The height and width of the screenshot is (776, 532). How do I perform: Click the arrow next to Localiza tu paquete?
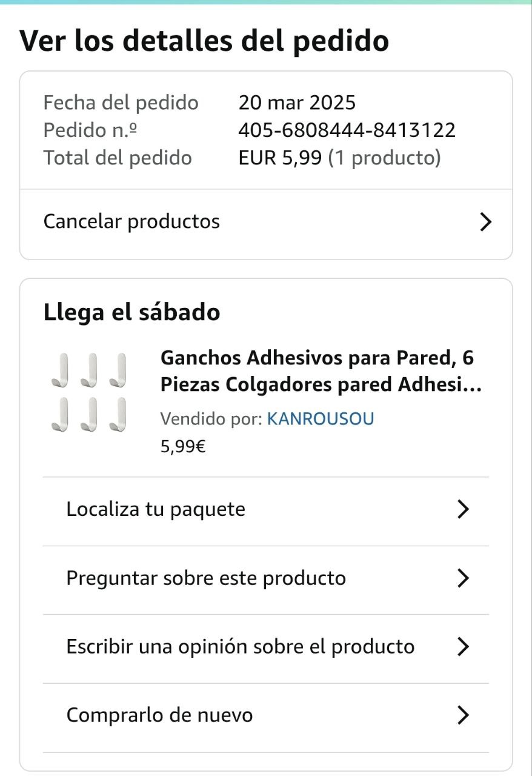pos(463,509)
